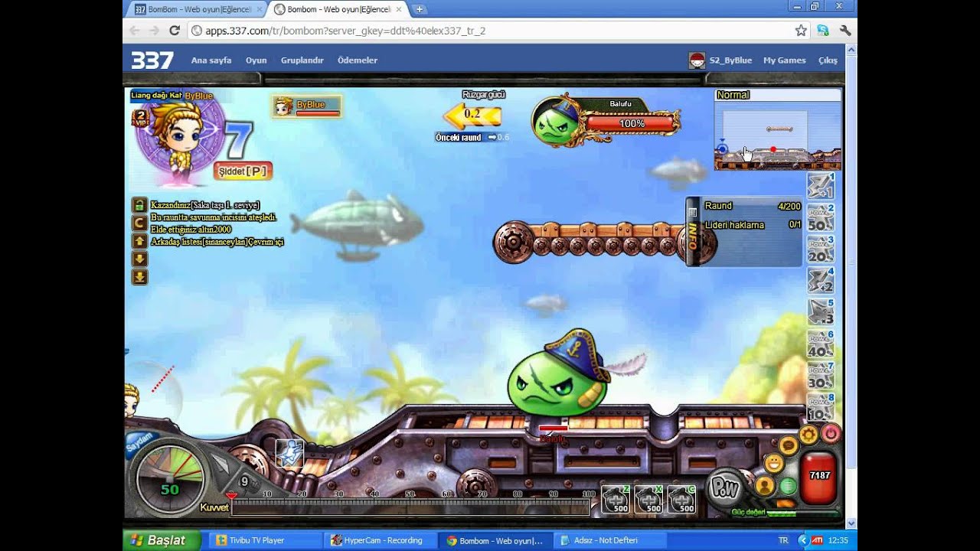The height and width of the screenshot is (551, 980).
Task: Click the C clear chat icon
Action: pyautogui.click(x=139, y=223)
